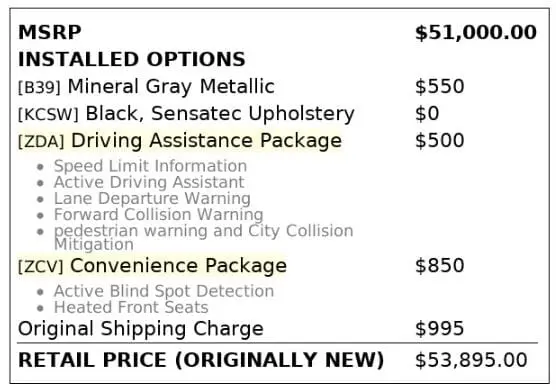Click the [ZDA] package code

[41, 141]
